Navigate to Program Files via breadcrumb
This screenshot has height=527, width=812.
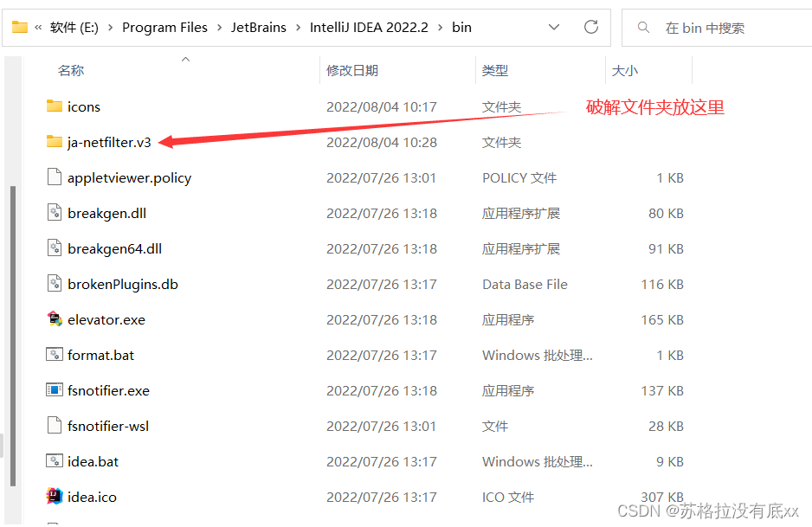coord(164,27)
